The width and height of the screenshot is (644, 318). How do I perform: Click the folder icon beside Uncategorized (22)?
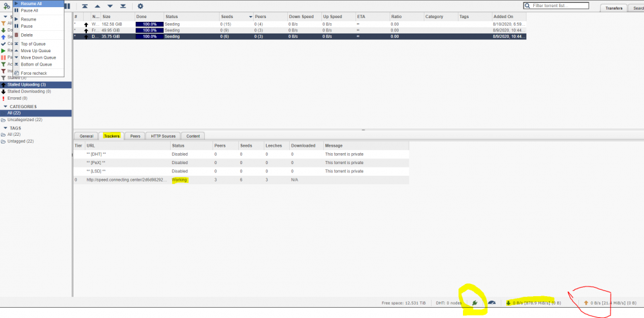click(x=3, y=120)
